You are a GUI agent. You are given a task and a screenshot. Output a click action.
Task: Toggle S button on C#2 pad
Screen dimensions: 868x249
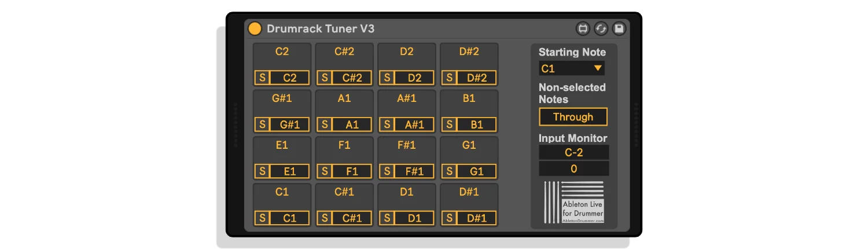[325, 78]
